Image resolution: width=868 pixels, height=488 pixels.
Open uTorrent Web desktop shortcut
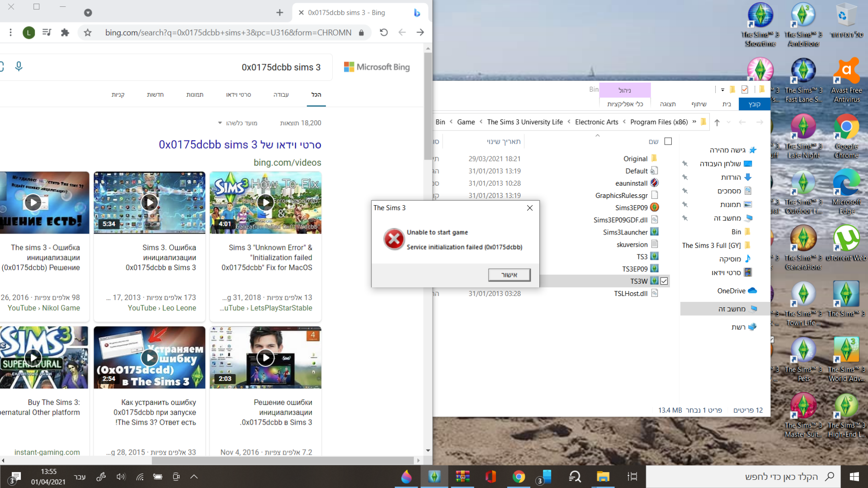pos(846,243)
